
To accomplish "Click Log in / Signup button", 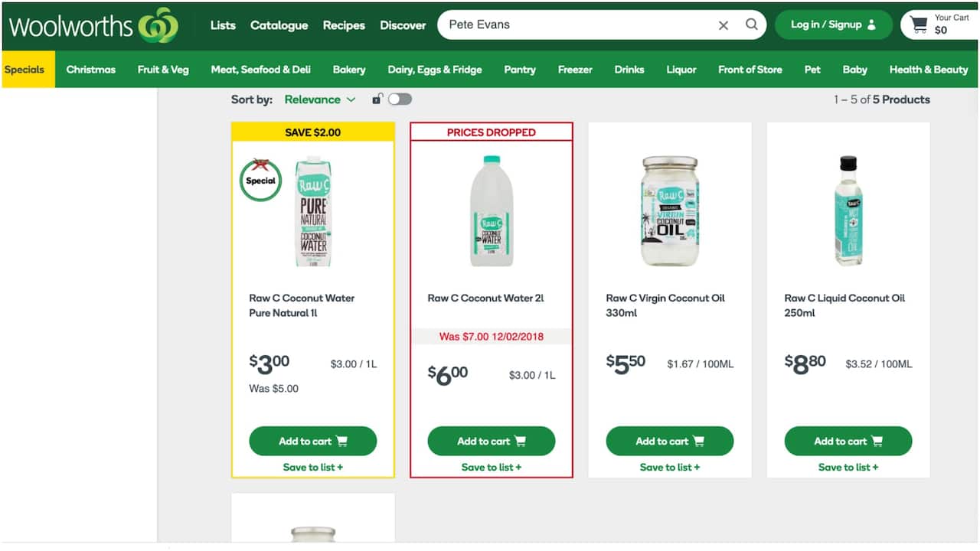I will coord(833,24).
